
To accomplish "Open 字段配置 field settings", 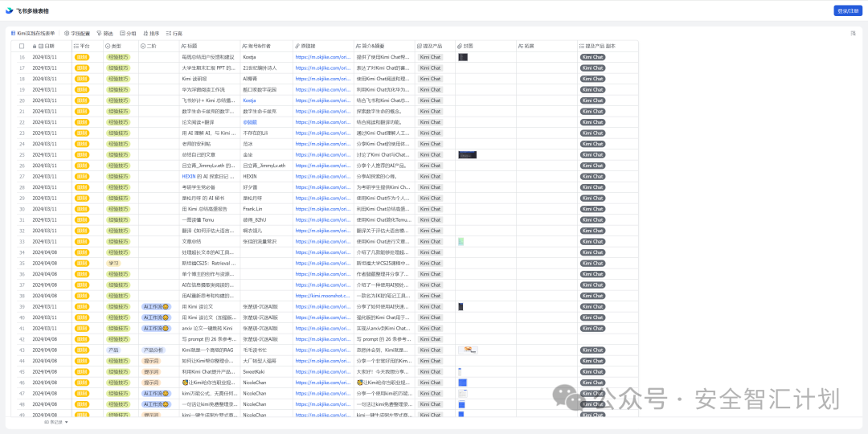I will point(77,33).
